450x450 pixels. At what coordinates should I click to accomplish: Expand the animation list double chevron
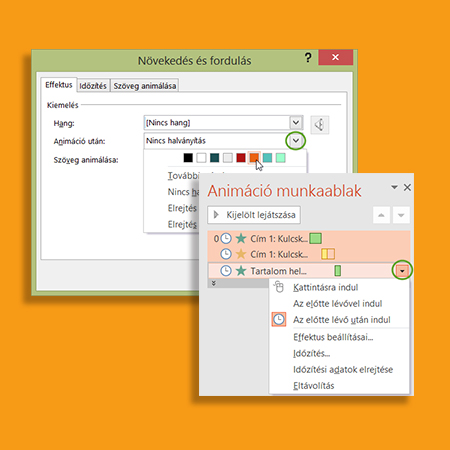tap(214, 283)
